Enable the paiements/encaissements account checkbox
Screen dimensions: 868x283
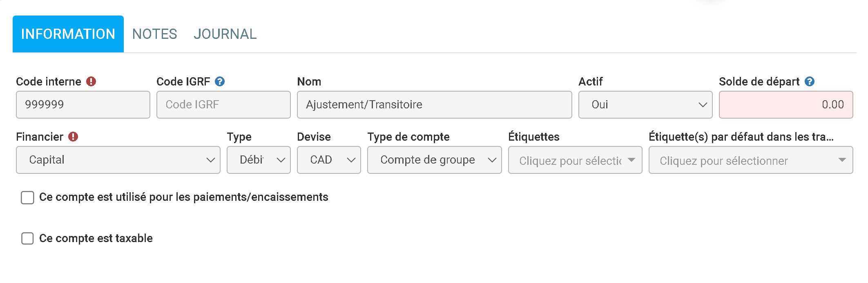coord(27,198)
